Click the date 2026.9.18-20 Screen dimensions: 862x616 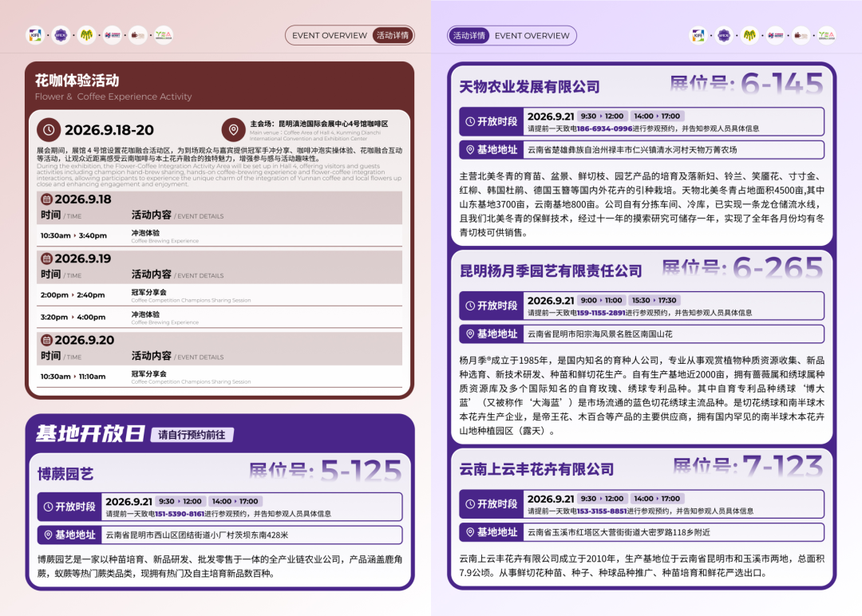[x=109, y=130]
